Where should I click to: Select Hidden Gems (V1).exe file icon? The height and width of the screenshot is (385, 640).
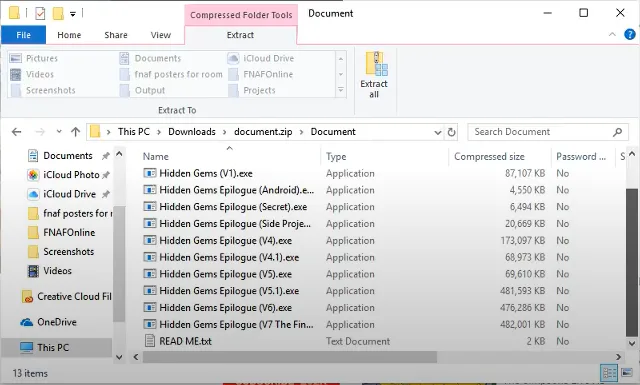click(150, 173)
